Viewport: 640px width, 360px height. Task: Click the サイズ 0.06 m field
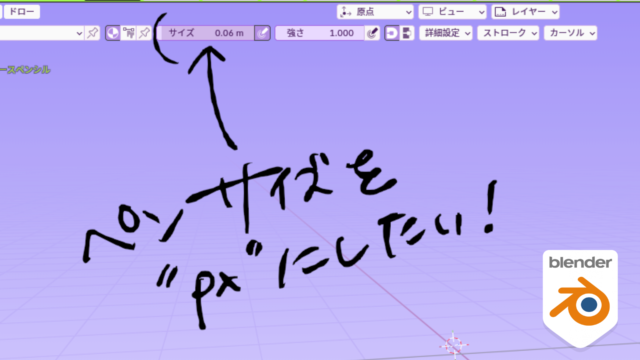[x=206, y=33]
